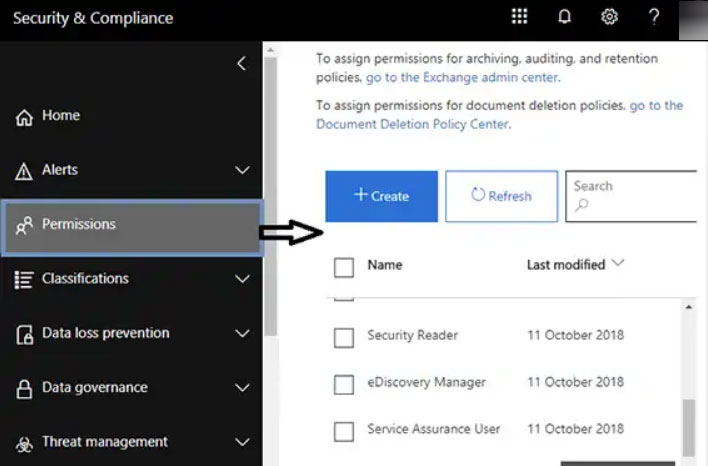Click the Create button

[x=382, y=196]
